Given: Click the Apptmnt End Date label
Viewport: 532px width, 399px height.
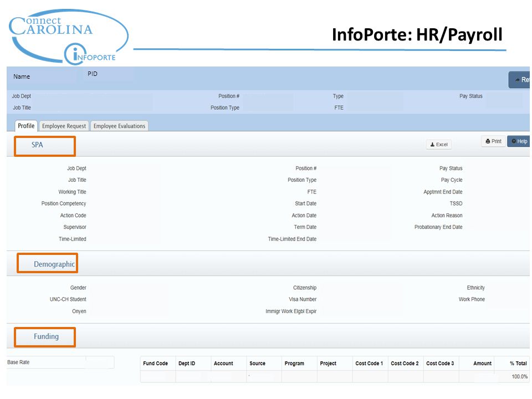Looking at the screenshot, I should 443,192.
